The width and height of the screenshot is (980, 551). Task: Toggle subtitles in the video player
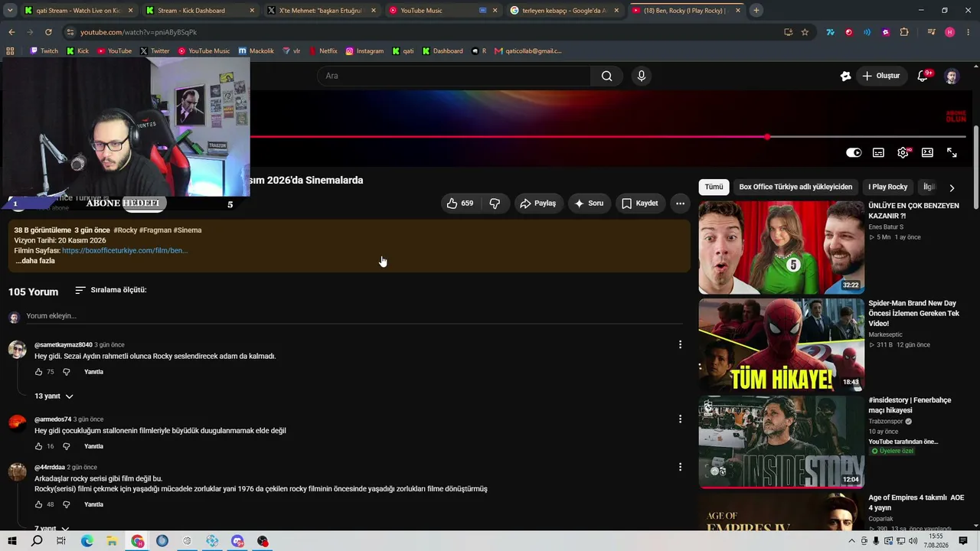(878, 152)
